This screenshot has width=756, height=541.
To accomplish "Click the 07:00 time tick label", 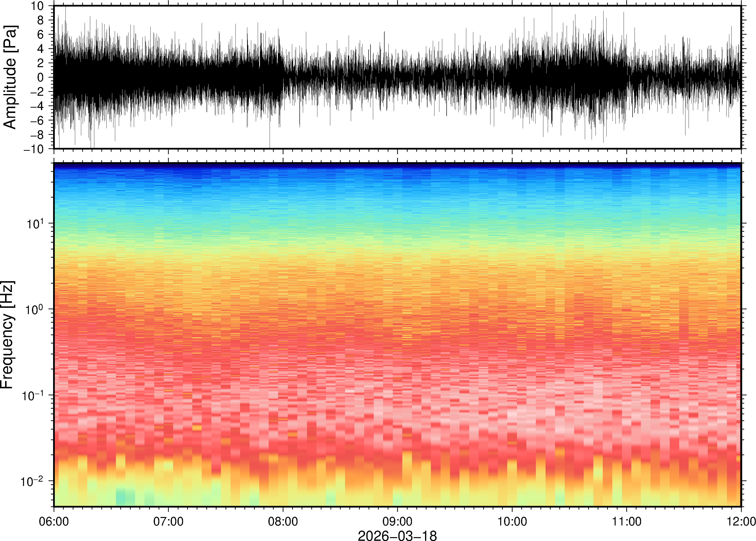I will pyautogui.click(x=168, y=521).
